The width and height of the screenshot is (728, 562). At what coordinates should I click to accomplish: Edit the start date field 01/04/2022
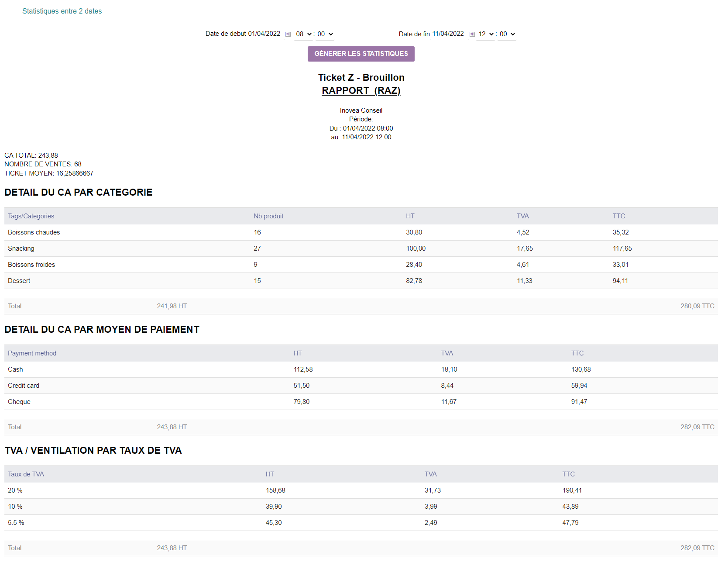265,34
